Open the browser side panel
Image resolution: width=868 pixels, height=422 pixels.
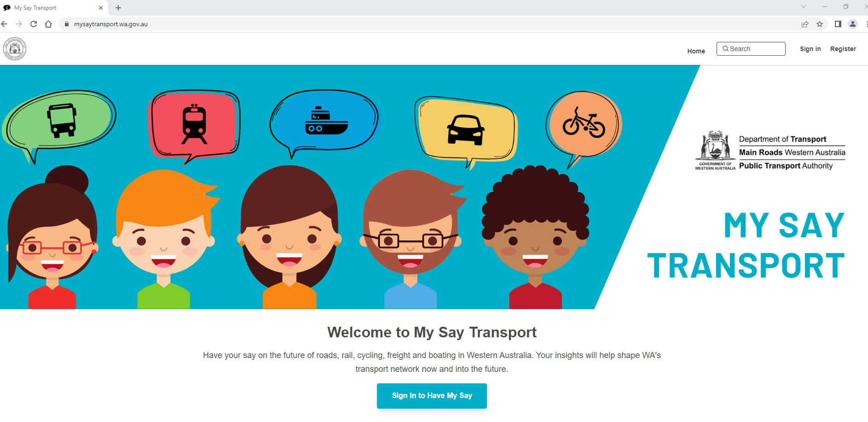(x=838, y=24)
